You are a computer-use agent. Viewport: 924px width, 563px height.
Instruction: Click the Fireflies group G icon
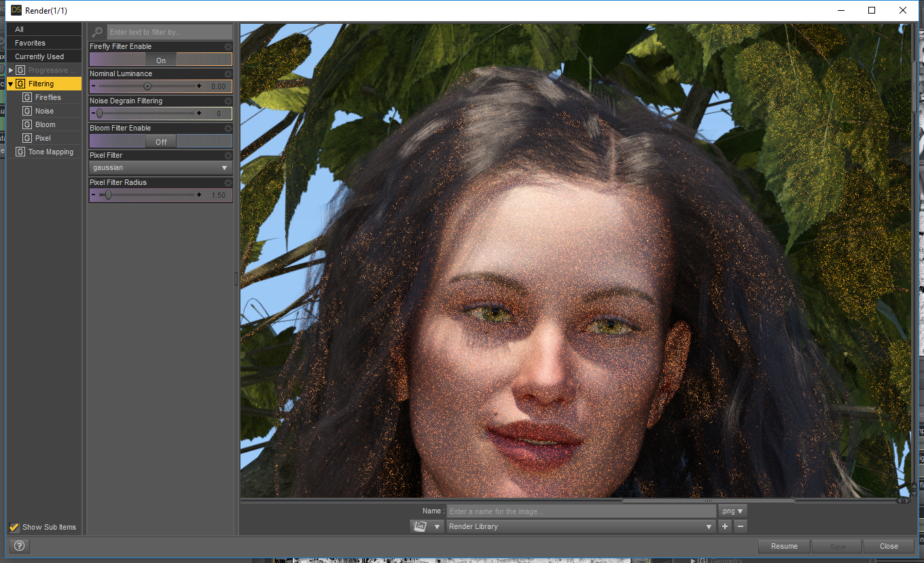tap(27, 97)
